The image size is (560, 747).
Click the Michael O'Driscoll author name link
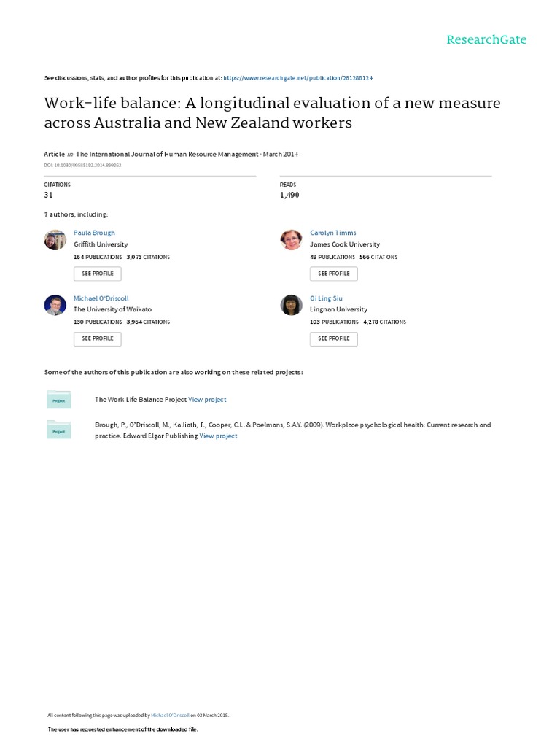click(x=101, y=298)
